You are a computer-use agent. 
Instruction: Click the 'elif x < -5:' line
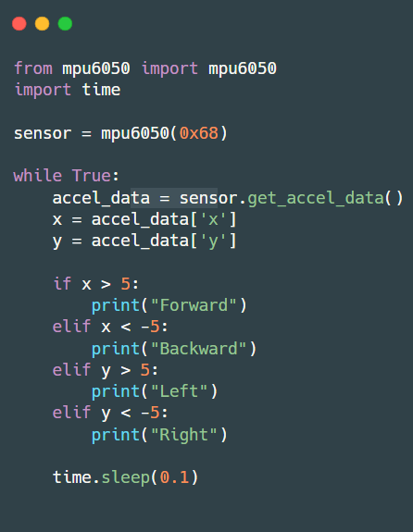tap(110, 327)
